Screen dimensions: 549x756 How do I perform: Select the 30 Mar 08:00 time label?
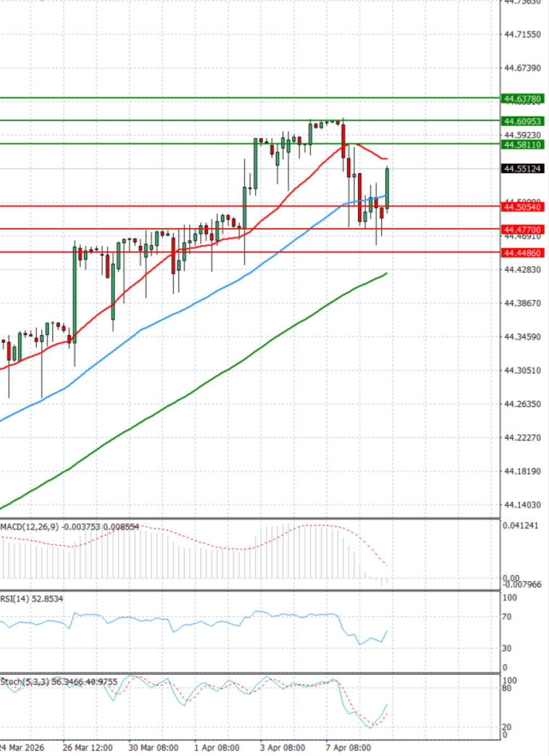(153, 748)
